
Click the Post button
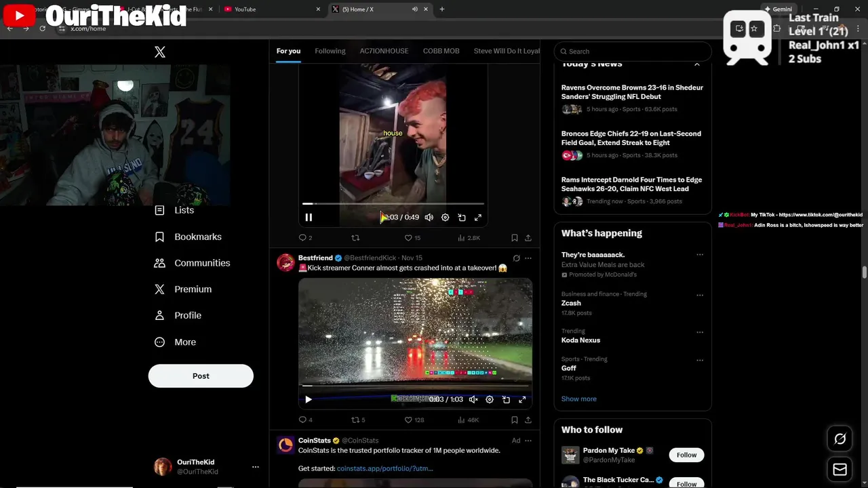[x=201, y=376]
